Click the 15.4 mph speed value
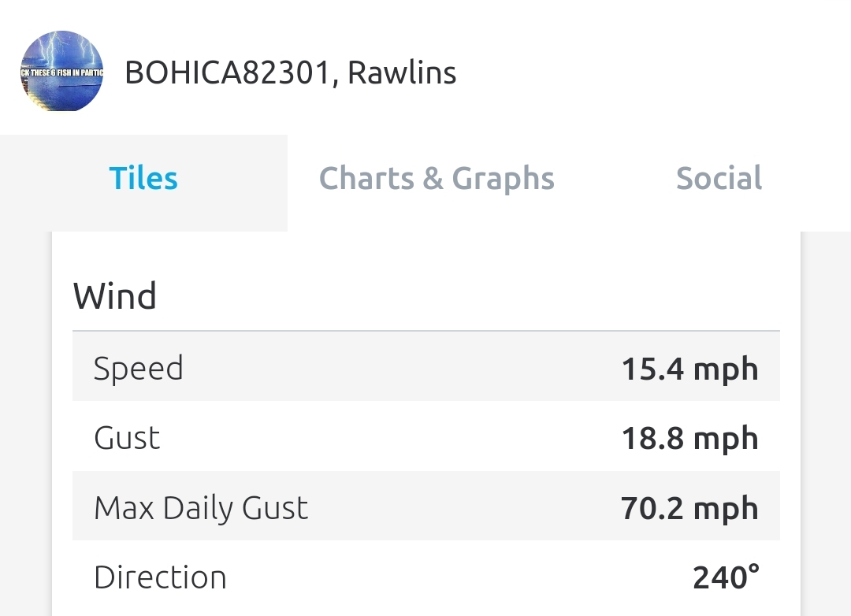Screen dimensions: 851x616 (689, 369)
